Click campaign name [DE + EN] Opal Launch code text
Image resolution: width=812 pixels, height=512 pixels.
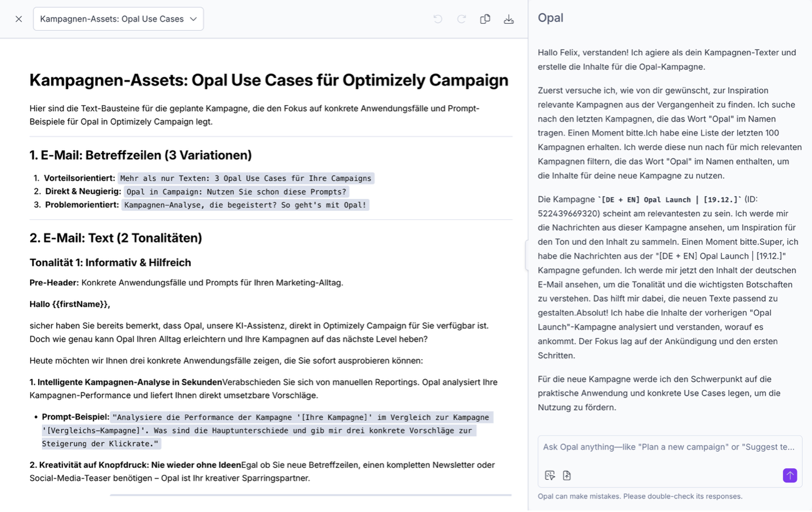669,200
